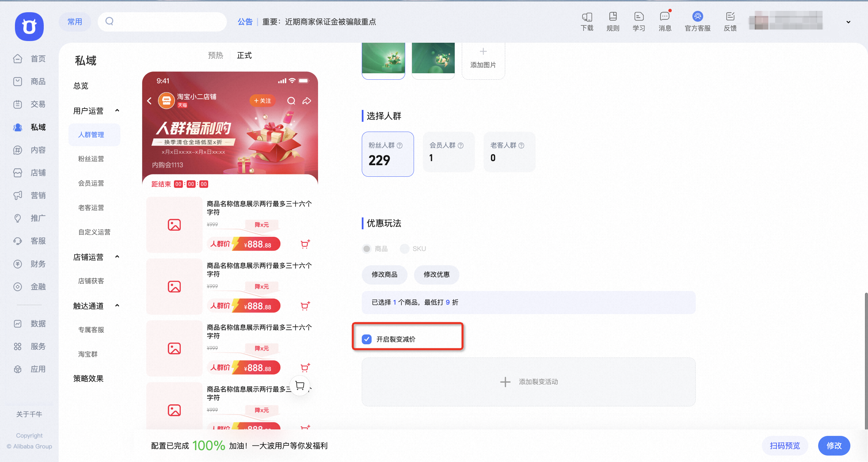Uncheck 开启裂变减价 checkbox
Screen dimensions: 868x462
pos(367,339)
